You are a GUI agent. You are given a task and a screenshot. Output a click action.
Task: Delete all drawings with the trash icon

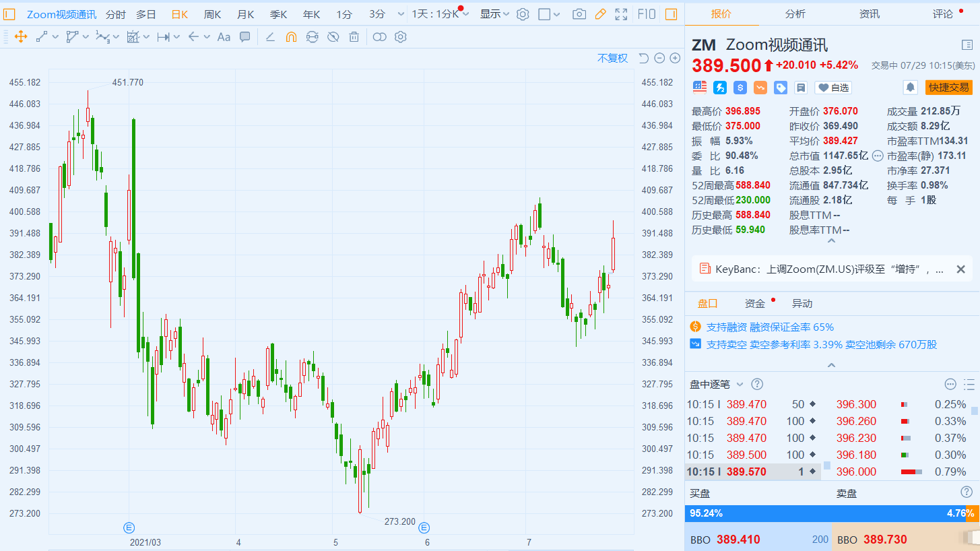click(x=354, y=37)
